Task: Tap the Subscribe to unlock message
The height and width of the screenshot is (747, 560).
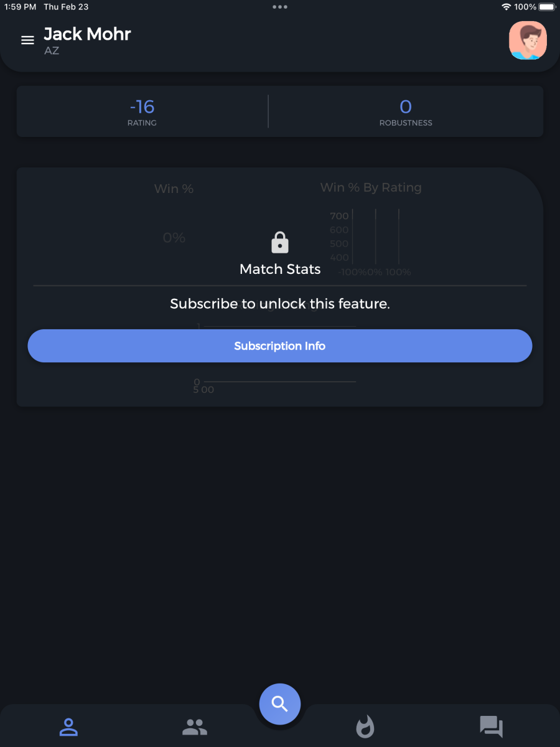Action: [x=280, y=304]
